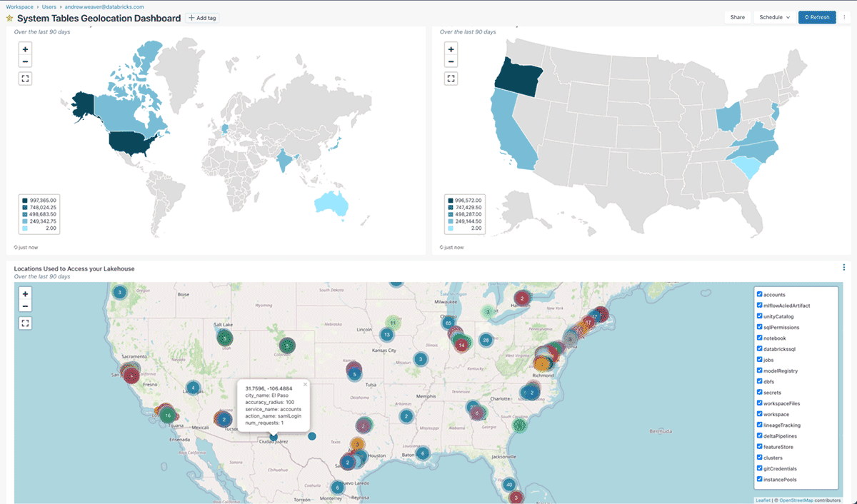Select the cluster marker labeled 15 north of Kansas City
This screenshot has width=857, height=504.
393,323
